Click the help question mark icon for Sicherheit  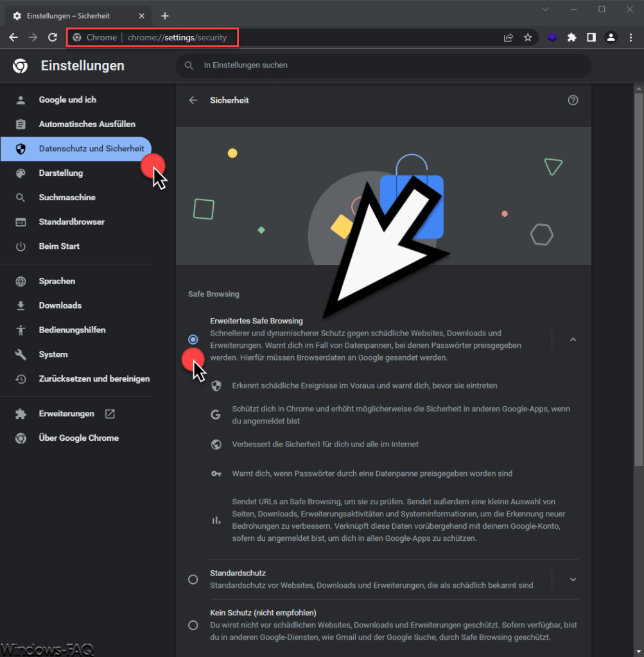tap(573, 100)
